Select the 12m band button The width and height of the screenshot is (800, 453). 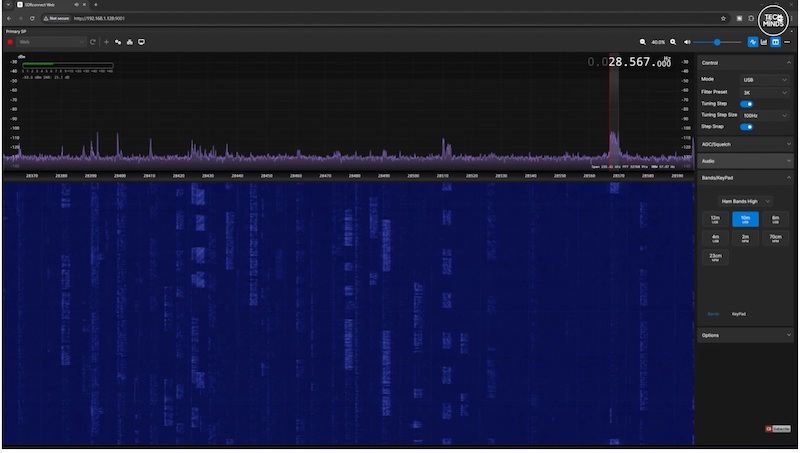(x=715, y=219)
